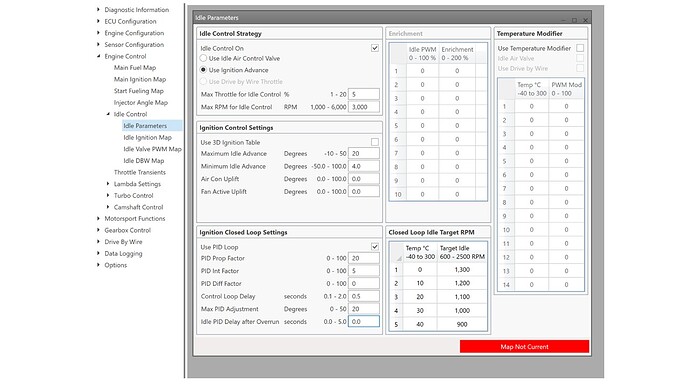Edit Air Con Uplift field
Image resolution: width=690 pixels, height=388 pixels.
[363, 179]
